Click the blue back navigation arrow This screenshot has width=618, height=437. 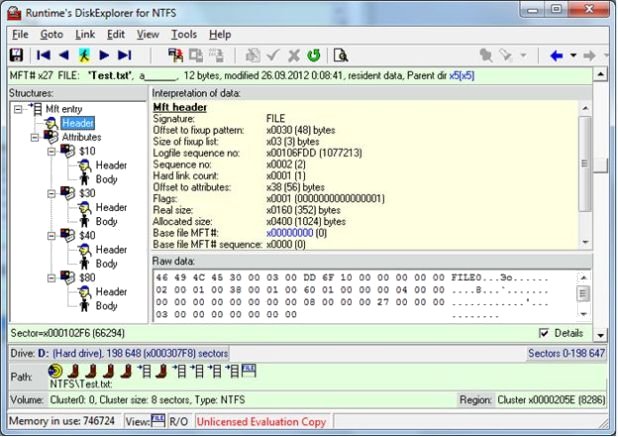point(557,56)
